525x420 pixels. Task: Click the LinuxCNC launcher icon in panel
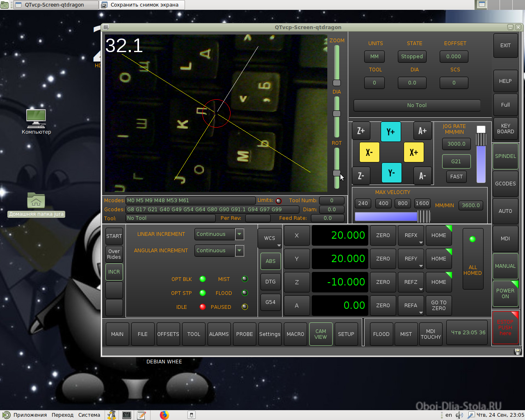point(112,415)
